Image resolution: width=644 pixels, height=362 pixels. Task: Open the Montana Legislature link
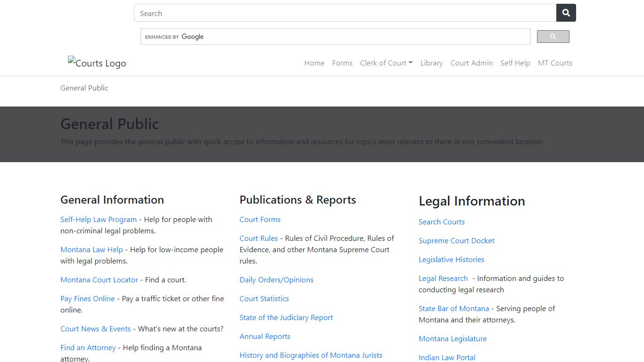[453, 339]
